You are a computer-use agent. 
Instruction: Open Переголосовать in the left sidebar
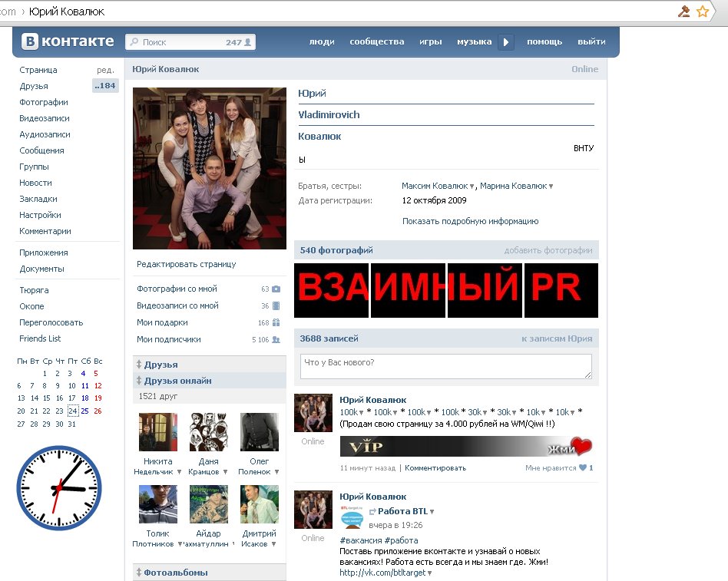[x=51, y=322]
